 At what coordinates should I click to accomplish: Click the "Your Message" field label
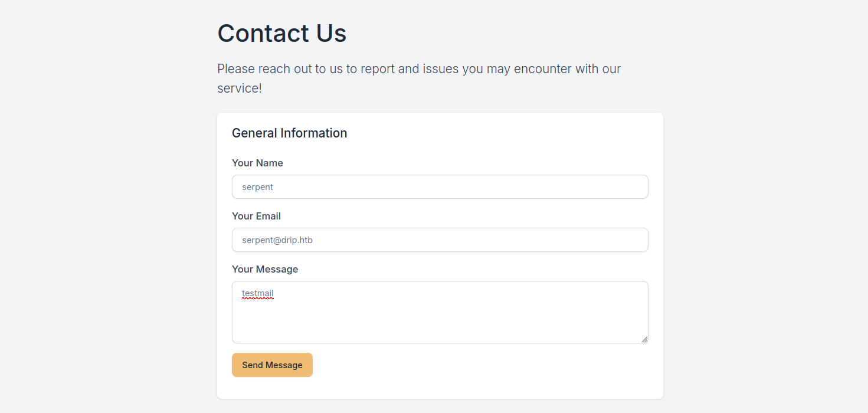[x=265, y=269]
